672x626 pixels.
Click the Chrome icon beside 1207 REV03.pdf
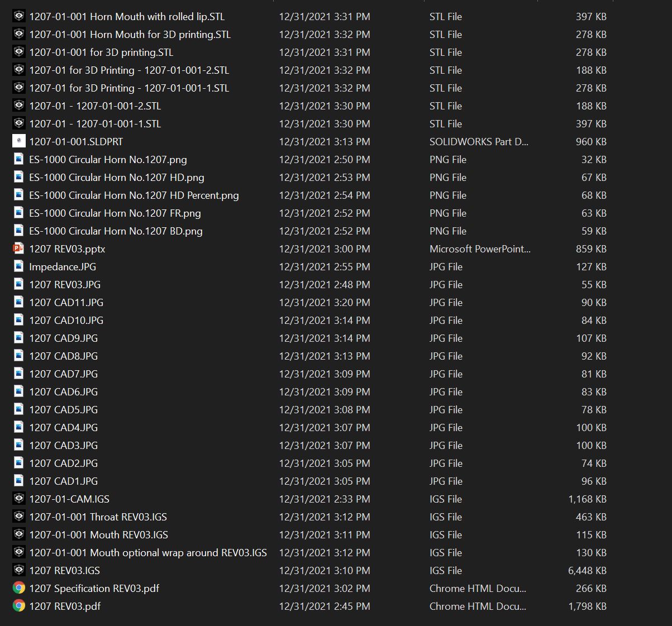coord(18,606)
